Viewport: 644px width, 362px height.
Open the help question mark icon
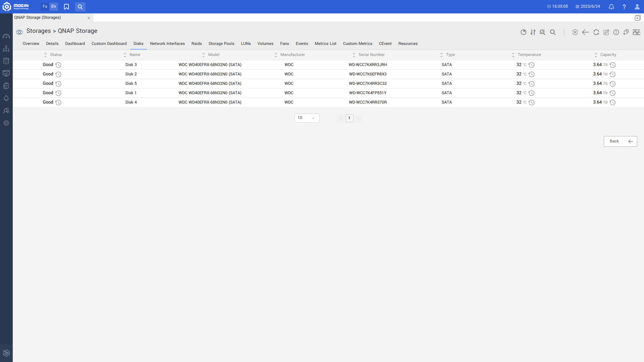click(624, 7)
